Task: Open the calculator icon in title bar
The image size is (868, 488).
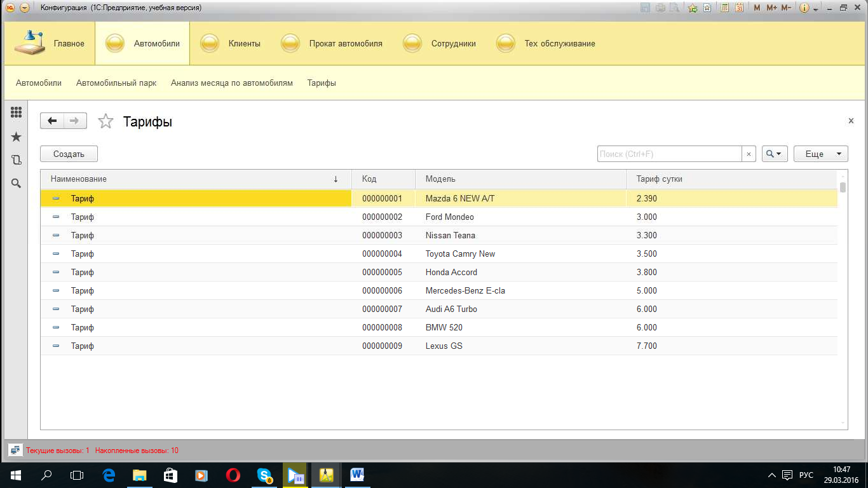Action: (725, 8)
